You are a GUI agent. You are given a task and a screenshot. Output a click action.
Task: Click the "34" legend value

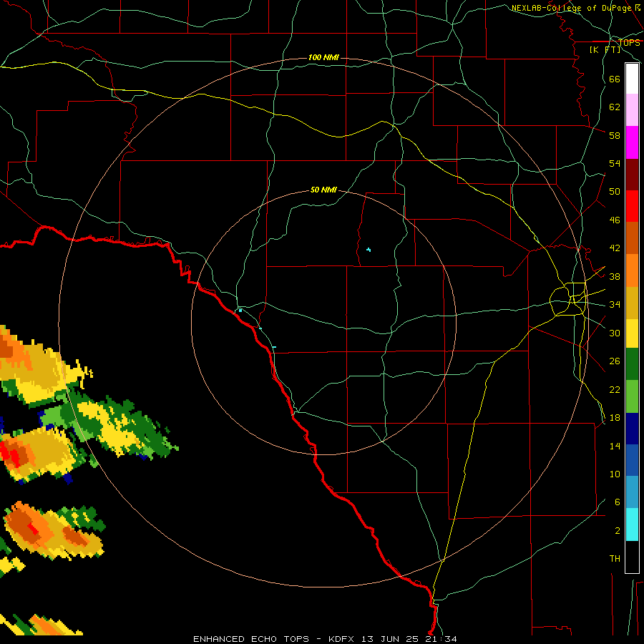(x=615, y=305)
